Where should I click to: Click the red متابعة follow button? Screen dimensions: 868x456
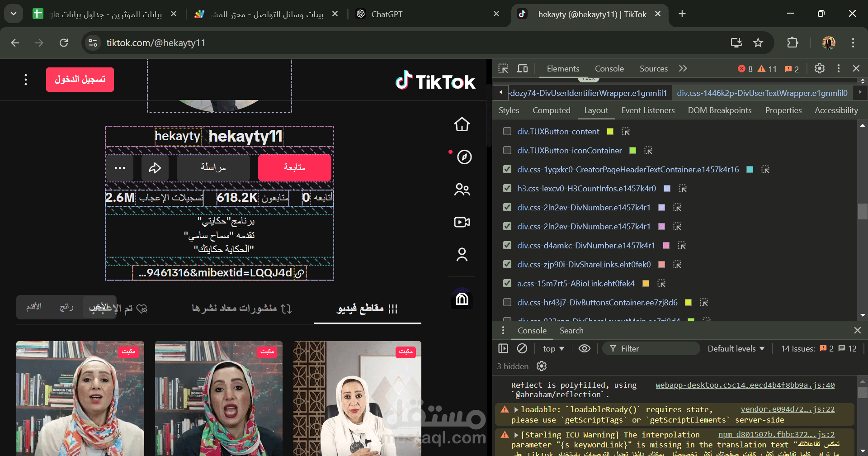[295, 168]
